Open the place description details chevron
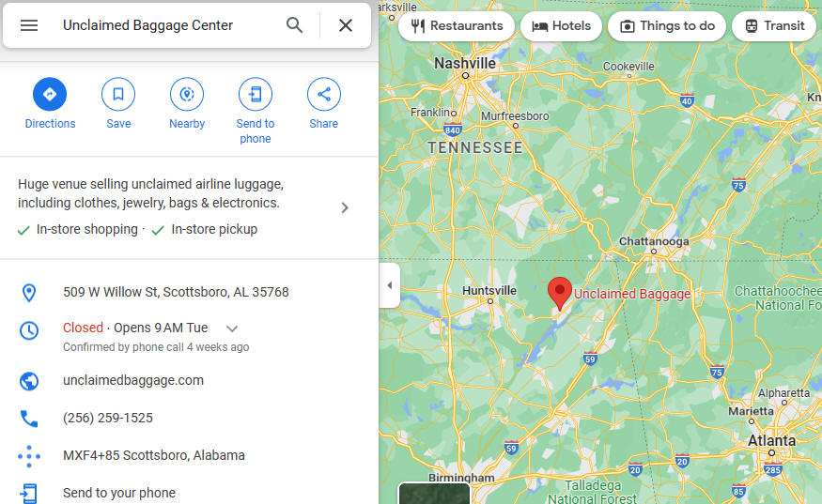 (x=345, y=208)
